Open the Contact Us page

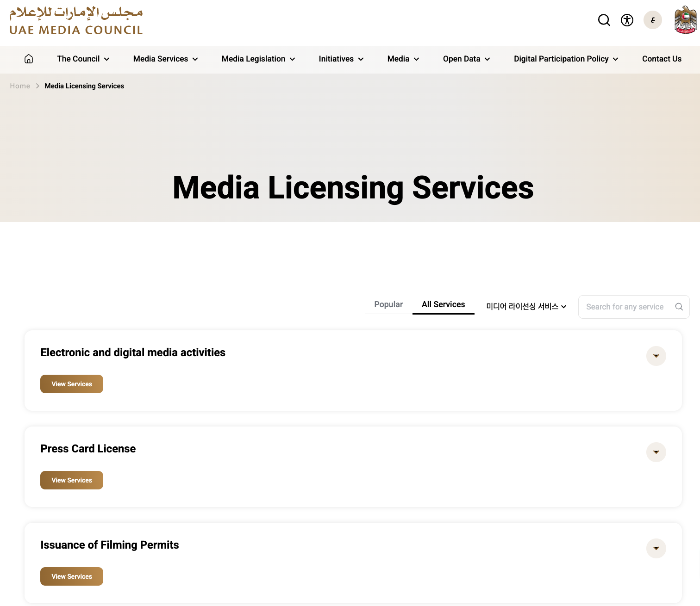coord(661,59)
